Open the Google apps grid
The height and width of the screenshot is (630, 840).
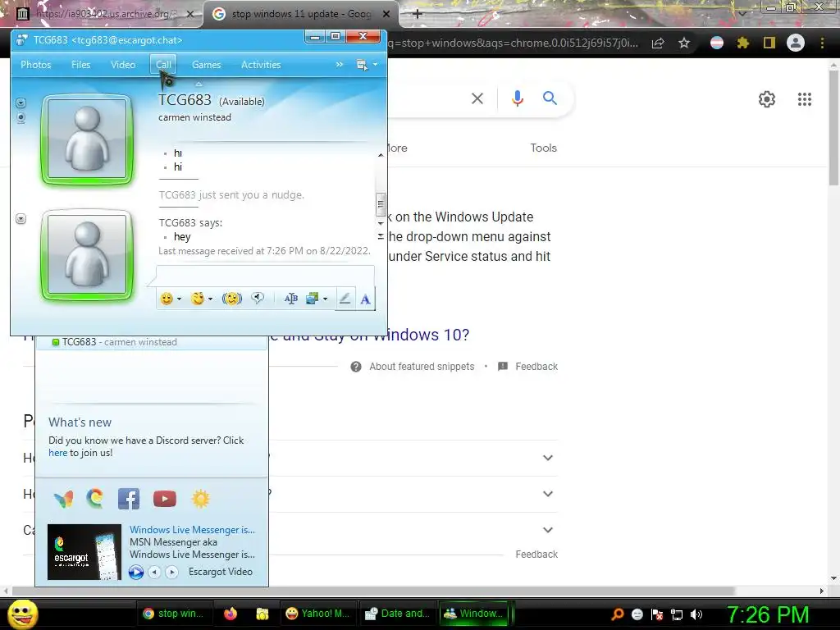pyautogui.click(x=805, y=99)
